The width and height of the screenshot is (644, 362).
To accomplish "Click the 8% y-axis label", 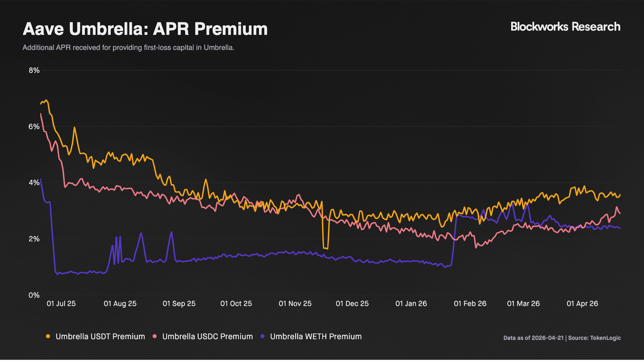I will pyautogui.click(x=34, y=70).
